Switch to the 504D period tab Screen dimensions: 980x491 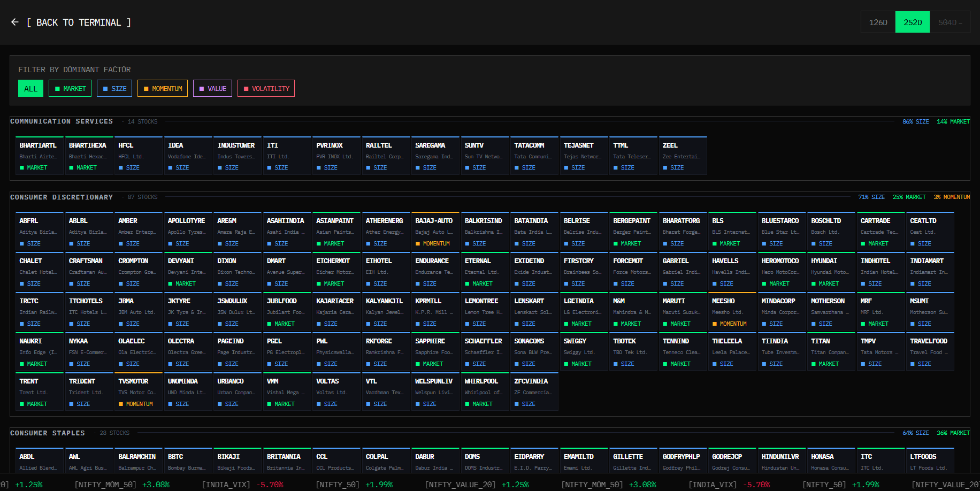pos(950,22)
